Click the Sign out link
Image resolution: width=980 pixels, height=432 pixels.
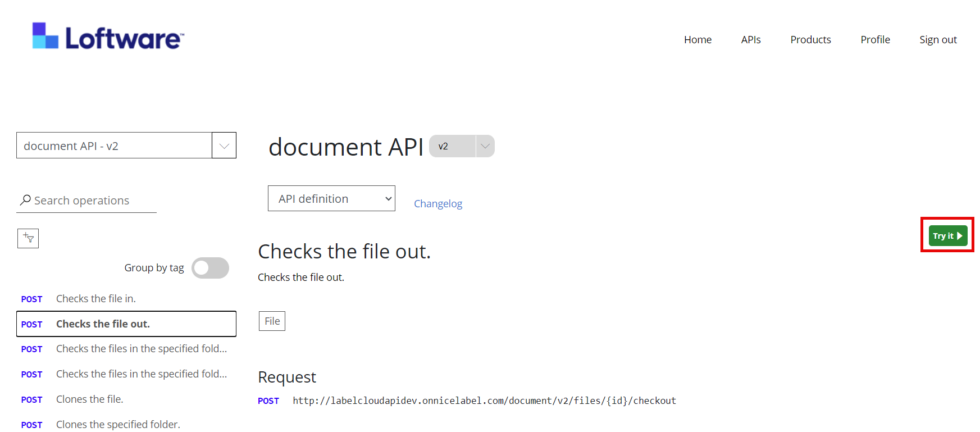(x=938, y=40)
